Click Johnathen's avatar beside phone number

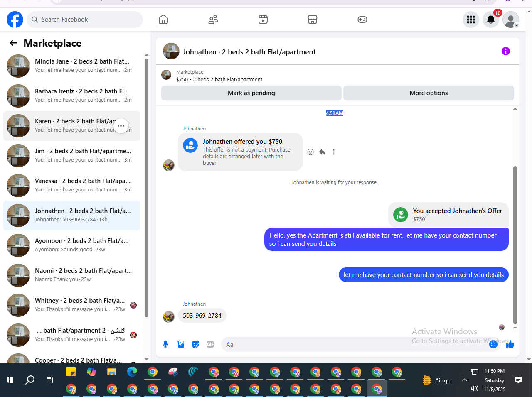169,317
